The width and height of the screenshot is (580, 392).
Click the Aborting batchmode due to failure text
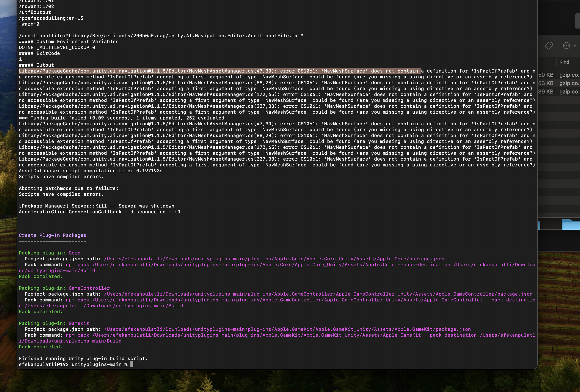pyautogui.click(x=68, y=188)
